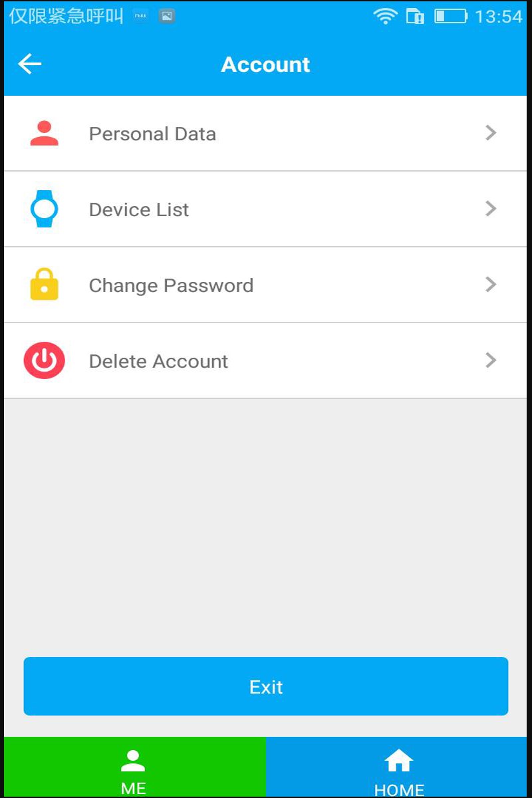
Task: Tap the back arrow icon
Action: pos(30,65)
